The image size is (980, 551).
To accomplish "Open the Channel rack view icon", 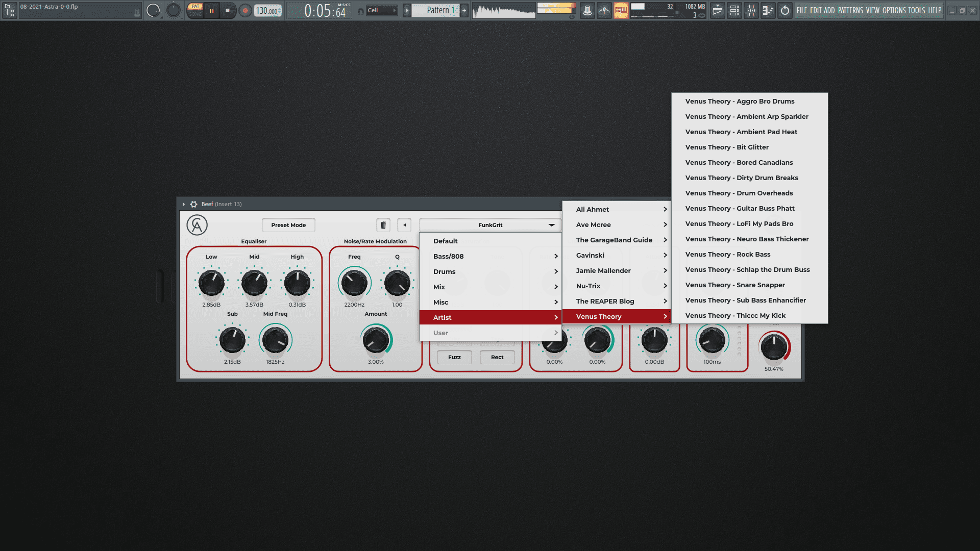I will [x=734, y=10].
